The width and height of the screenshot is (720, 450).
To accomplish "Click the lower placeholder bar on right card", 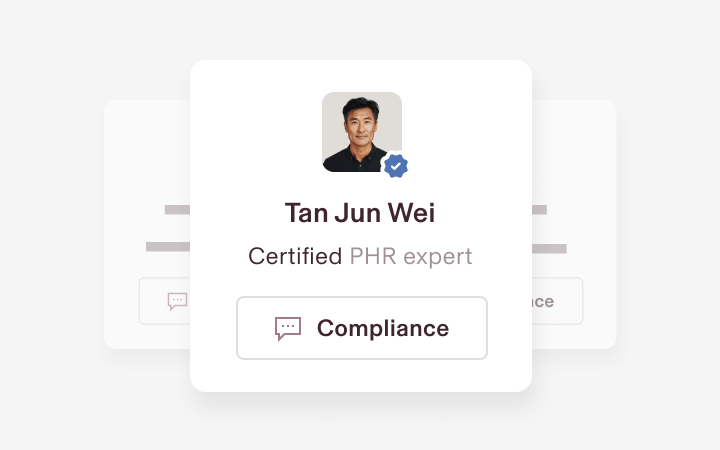I will pos(549,249).
